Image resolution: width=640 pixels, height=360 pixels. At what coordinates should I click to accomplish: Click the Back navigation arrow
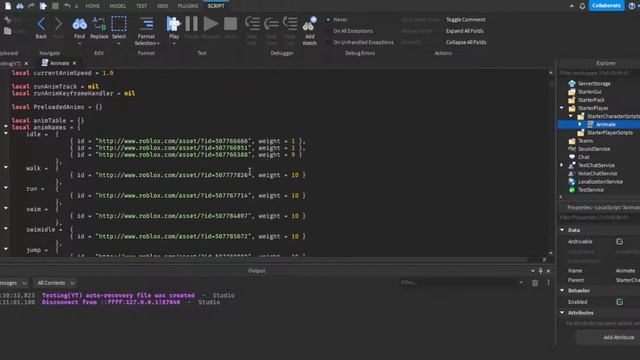[41, 24]
